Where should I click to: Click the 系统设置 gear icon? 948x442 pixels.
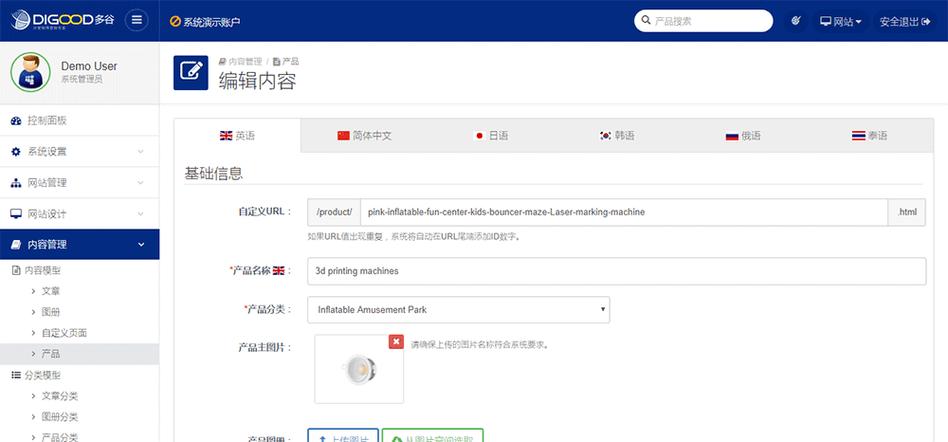click(16, 152)
